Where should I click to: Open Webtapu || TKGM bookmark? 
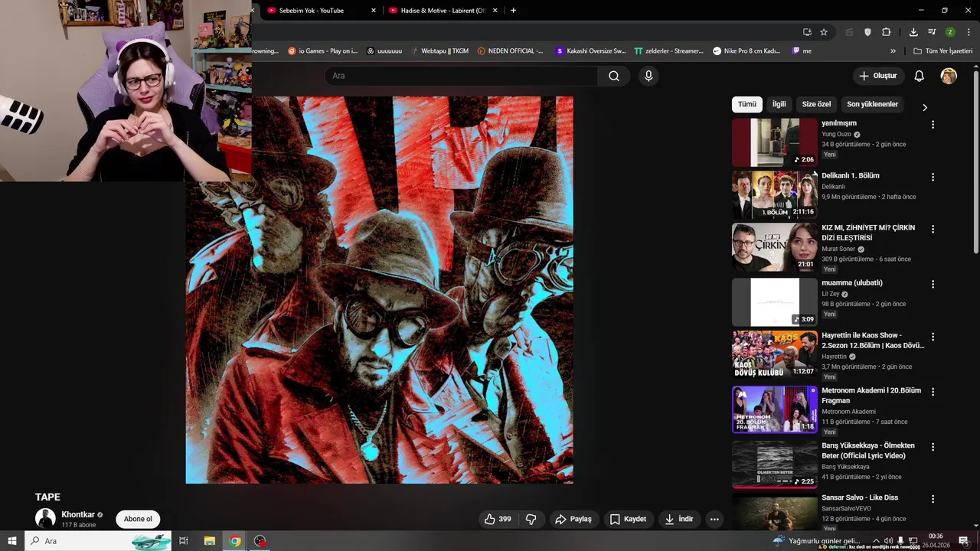(439, 51)
